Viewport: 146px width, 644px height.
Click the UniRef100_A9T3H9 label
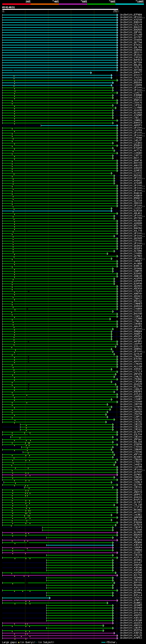[131, 70]
